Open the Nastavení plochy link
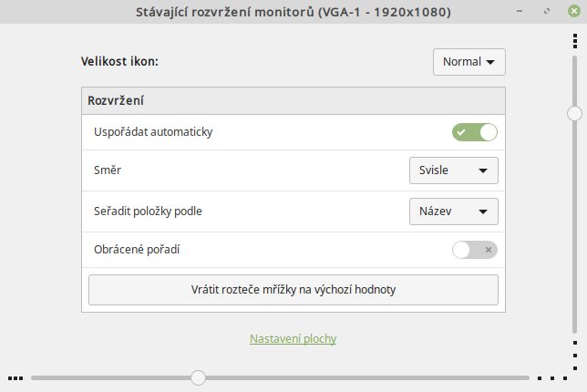 [293, 339]
